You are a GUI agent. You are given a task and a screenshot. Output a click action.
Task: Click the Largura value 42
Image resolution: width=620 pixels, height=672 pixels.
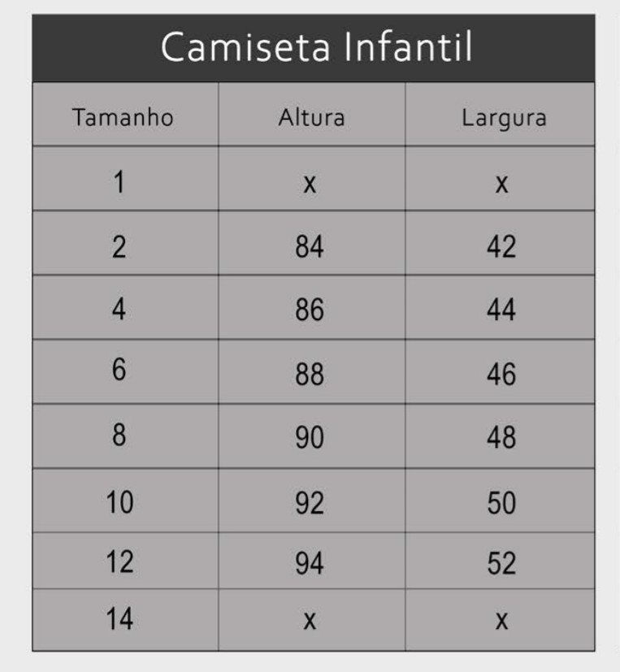(x=501, y=246)
